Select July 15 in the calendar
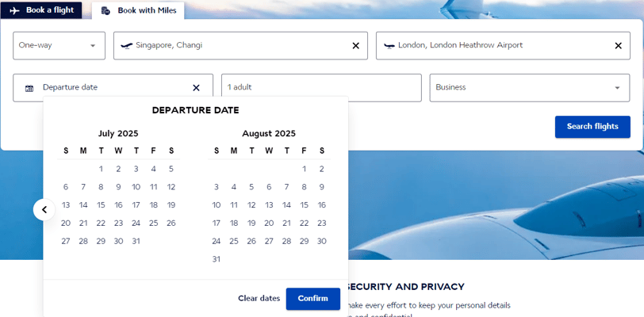The width and height of the screenshot is (644, 317). click(x=101, y=205)
